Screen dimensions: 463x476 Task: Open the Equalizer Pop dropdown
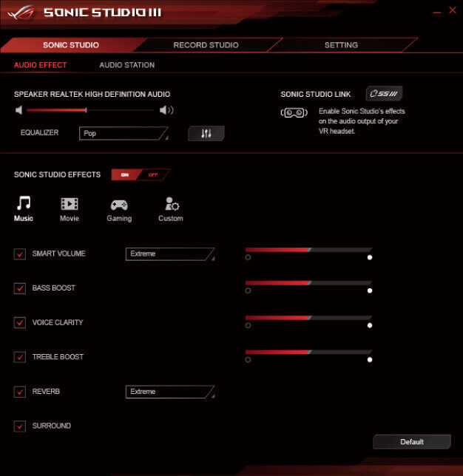124,133
